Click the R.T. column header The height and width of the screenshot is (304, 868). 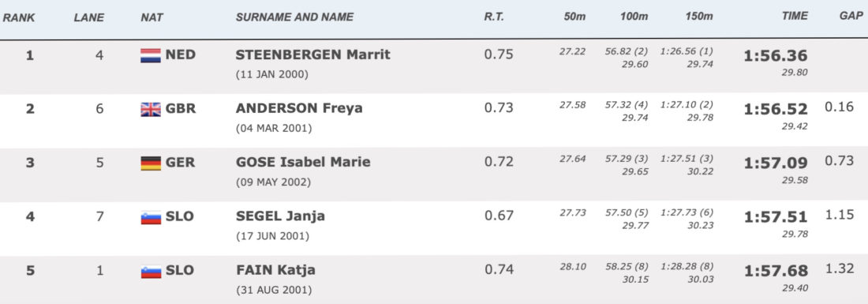[494, 17]
